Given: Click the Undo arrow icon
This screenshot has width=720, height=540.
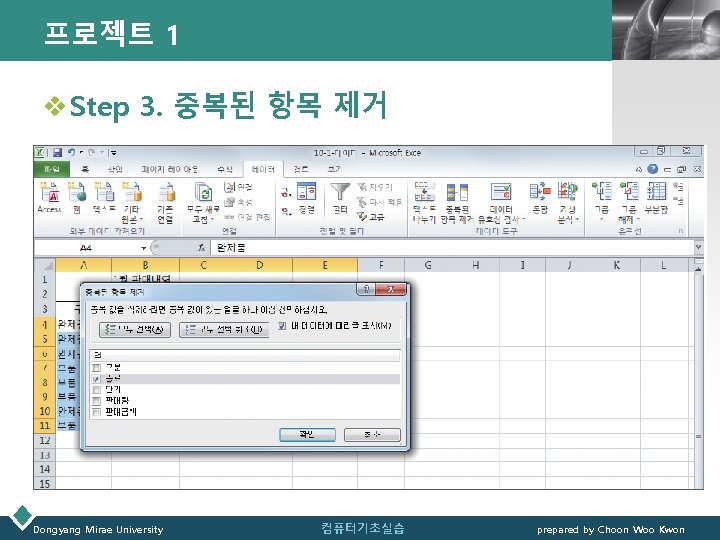Looking at the screenshot, I should (71, 152).
